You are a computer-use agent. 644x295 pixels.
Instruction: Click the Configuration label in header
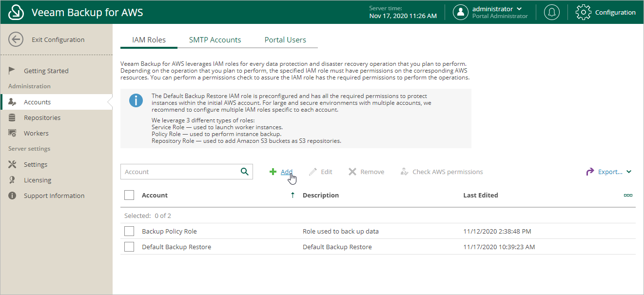tap(615, 12)
